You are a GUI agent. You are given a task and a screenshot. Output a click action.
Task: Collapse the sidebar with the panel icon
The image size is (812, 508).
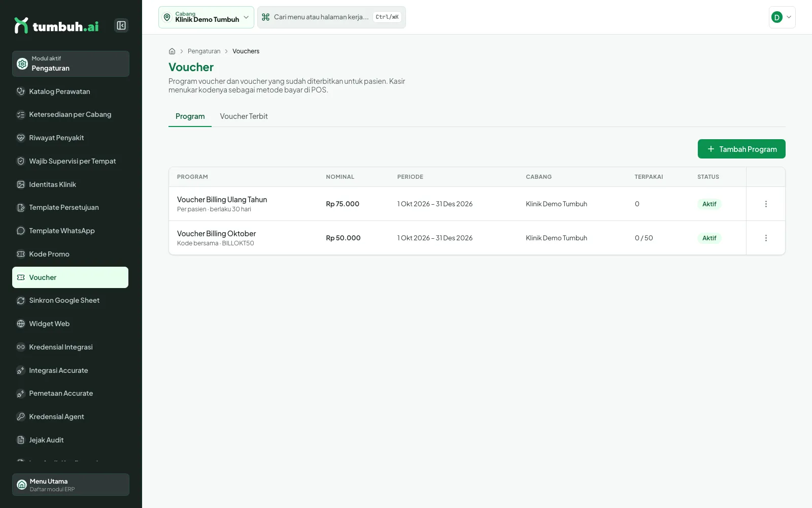121,25
